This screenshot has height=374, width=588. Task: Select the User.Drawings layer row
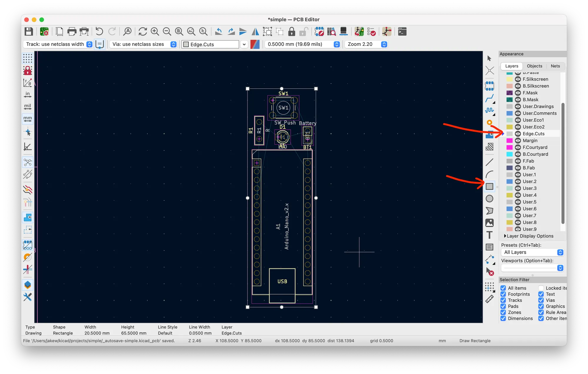[x=533, y=106]
